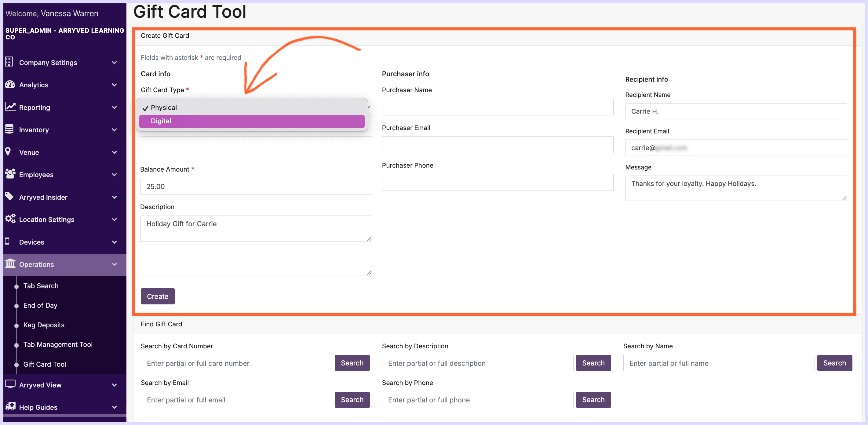Open Tab Management Tool menu item
This screenshot has height=425, width=868.
coord(58,344)
